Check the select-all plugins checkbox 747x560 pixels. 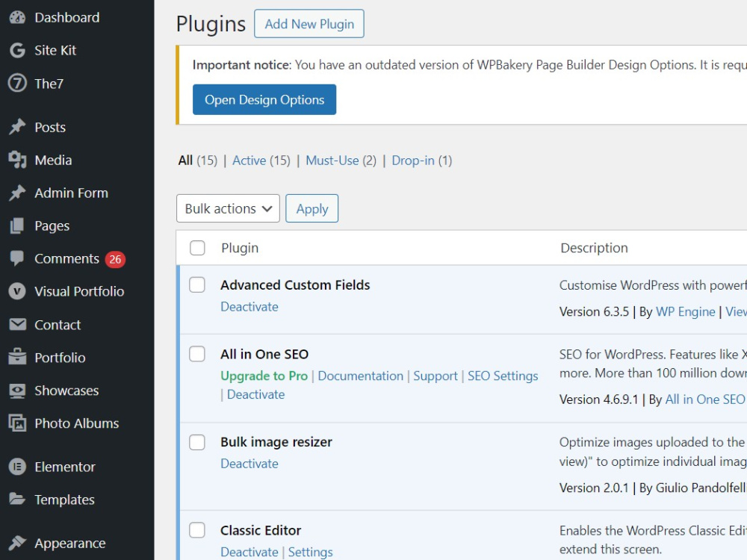197,248
